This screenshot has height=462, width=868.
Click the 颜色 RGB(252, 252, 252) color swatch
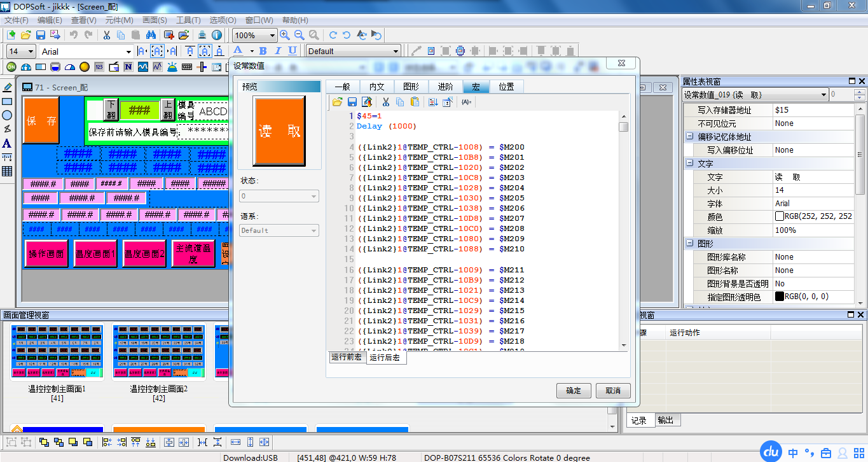(x=779, y=216)
